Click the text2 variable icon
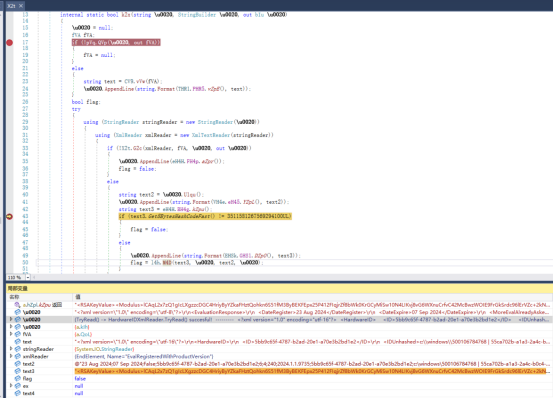This screenshot has width=553, height=399. [x=17, y=364]
